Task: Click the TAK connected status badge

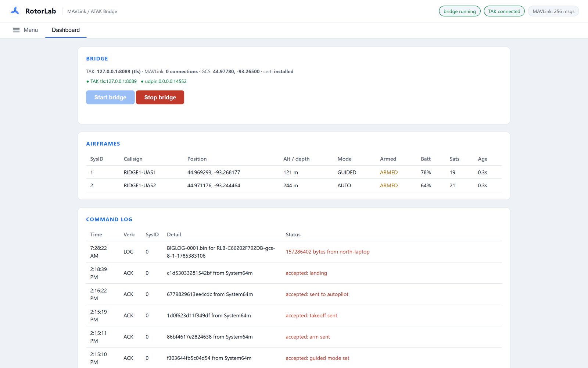Action: tap(504, 11)
